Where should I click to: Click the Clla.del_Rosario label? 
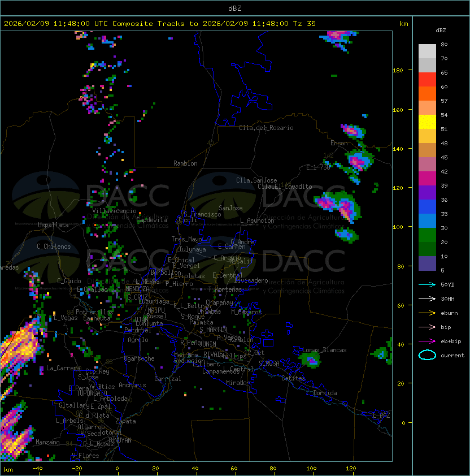266,128
